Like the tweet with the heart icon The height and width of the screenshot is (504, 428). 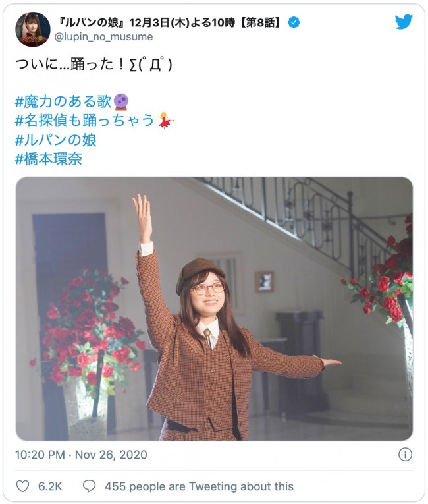pyautogui.click(x=22, y=486)
